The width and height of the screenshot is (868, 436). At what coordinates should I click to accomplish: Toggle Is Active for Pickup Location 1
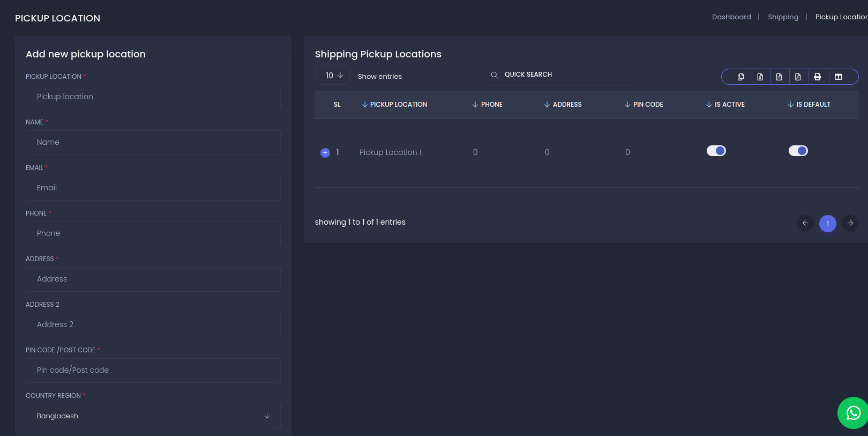(x=716, y=151)
